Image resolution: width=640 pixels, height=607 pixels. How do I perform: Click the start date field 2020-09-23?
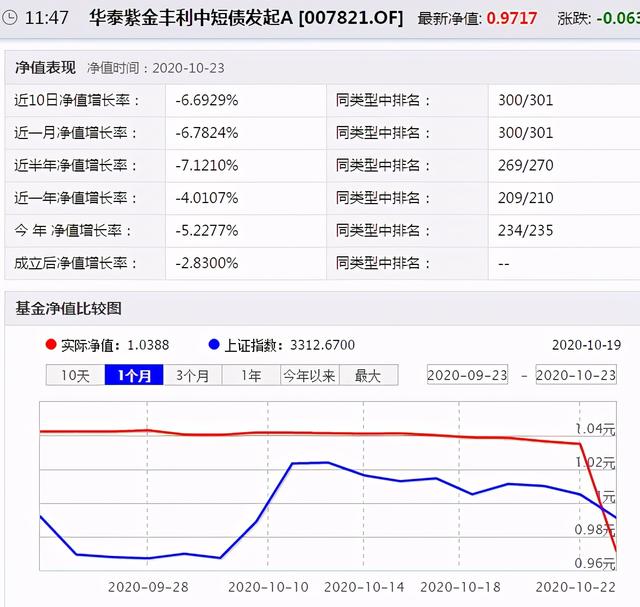click(x=467, y=375)
